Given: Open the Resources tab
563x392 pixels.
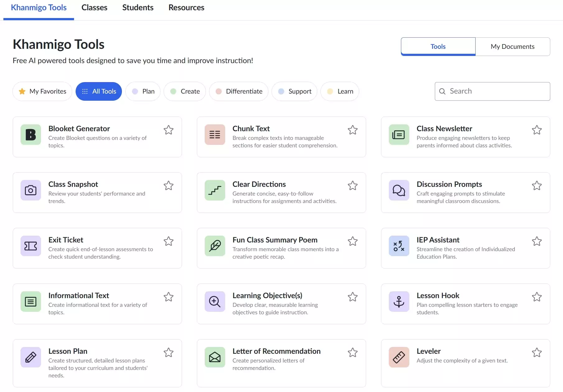Looking at the screenshot, I should tap(186, 8).
